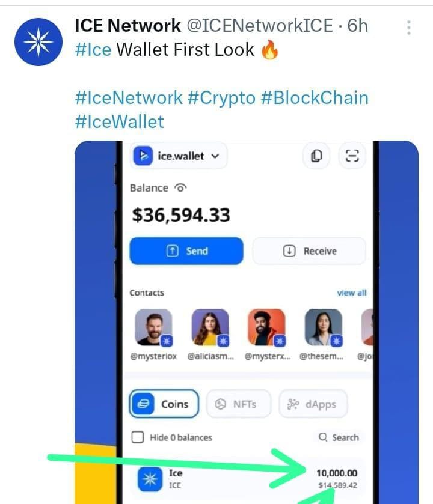Click the Search magnifier icon
The height and width of the screenshot is (504, 433).
click(323, 437)
